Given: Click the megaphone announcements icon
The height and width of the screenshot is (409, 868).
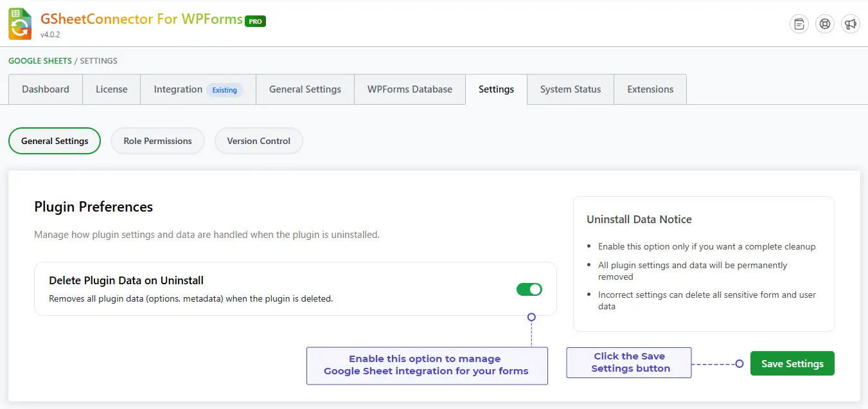Looking at the screenshot, I should click(851, 24).
